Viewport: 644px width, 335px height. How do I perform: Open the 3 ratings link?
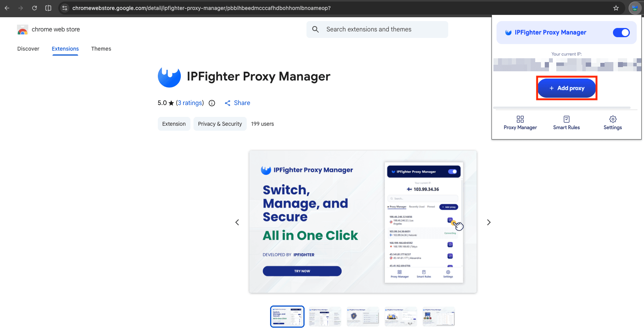click(x=190, y=103)
